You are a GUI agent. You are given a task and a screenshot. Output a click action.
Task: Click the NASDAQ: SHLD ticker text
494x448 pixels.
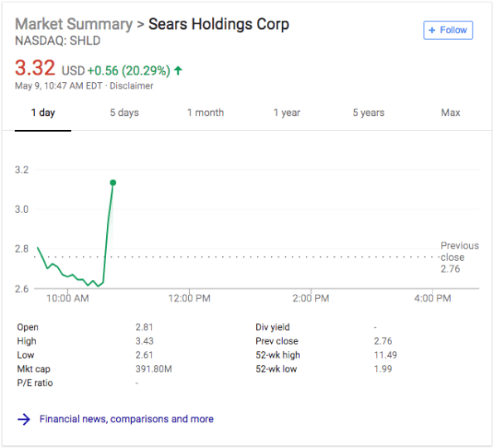click(58, 41)
